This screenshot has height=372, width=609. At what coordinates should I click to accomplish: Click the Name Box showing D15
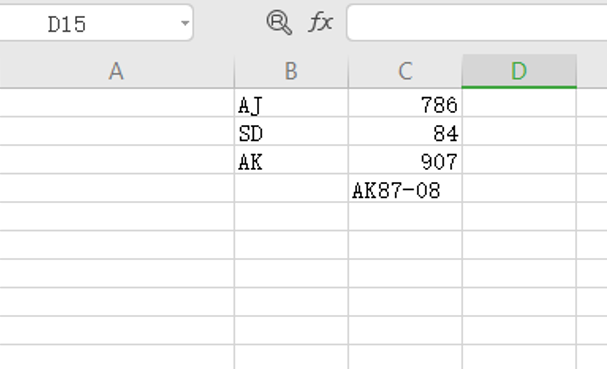point(96,23)
